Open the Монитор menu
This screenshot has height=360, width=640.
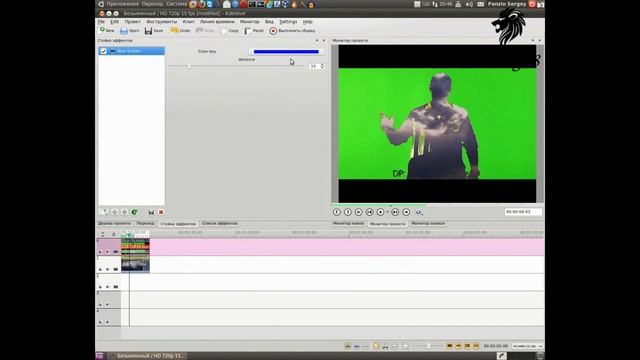249,22
